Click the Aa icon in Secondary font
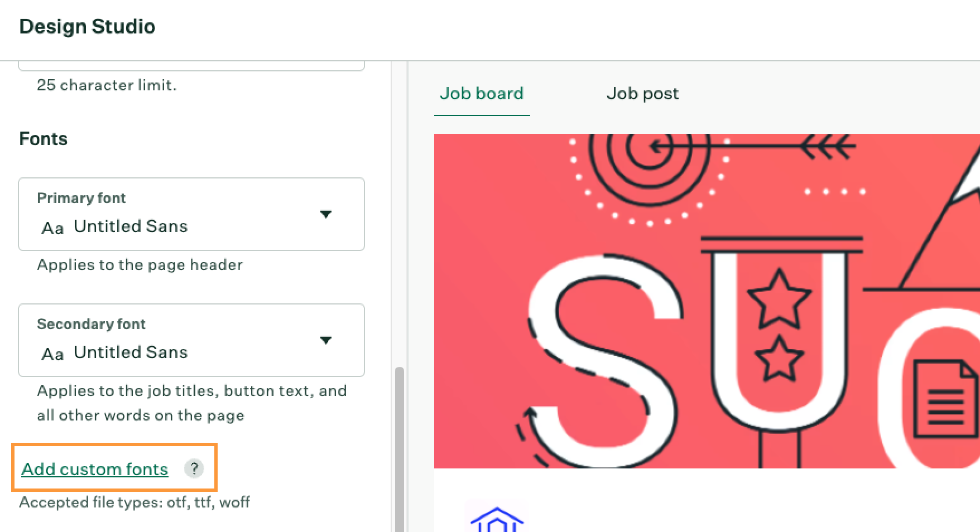Viewport: 980px width, 532px height. pyautogui.click(x=52, y=354)
